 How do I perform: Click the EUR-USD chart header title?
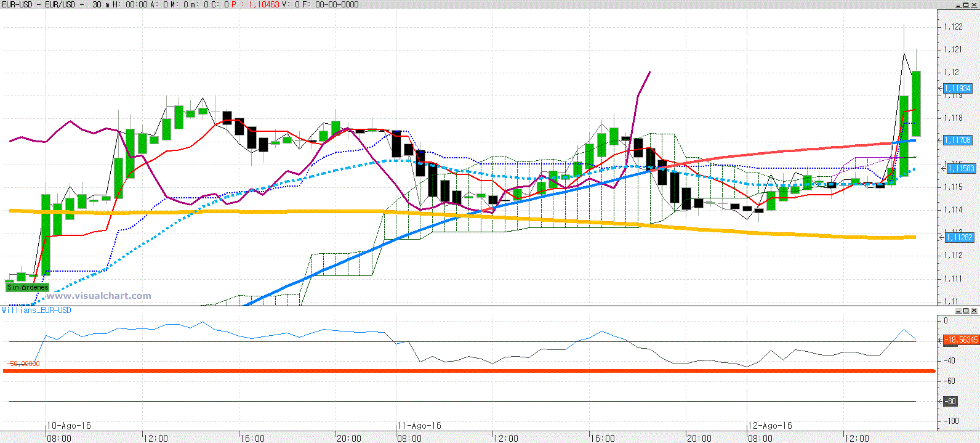[x=43, y=4]
